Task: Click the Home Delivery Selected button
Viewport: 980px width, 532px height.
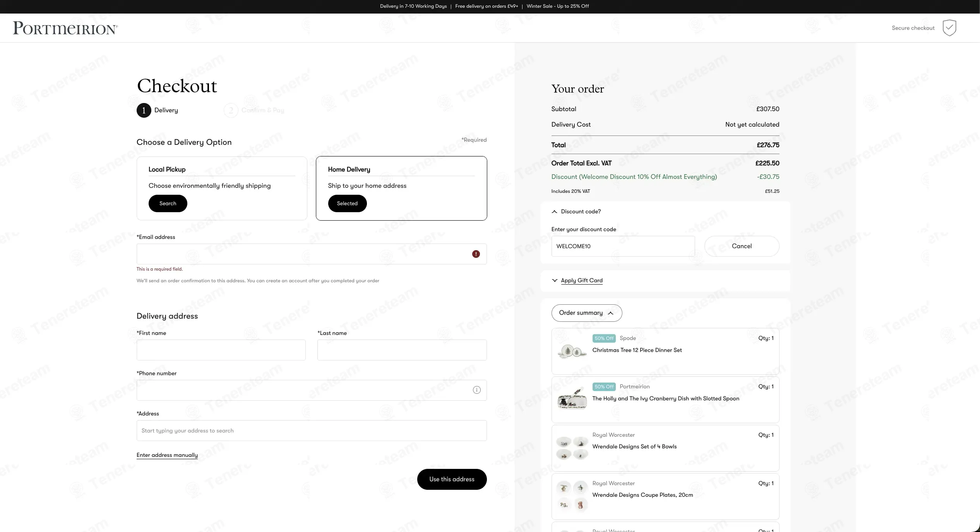Action: [x=348, y=204]
